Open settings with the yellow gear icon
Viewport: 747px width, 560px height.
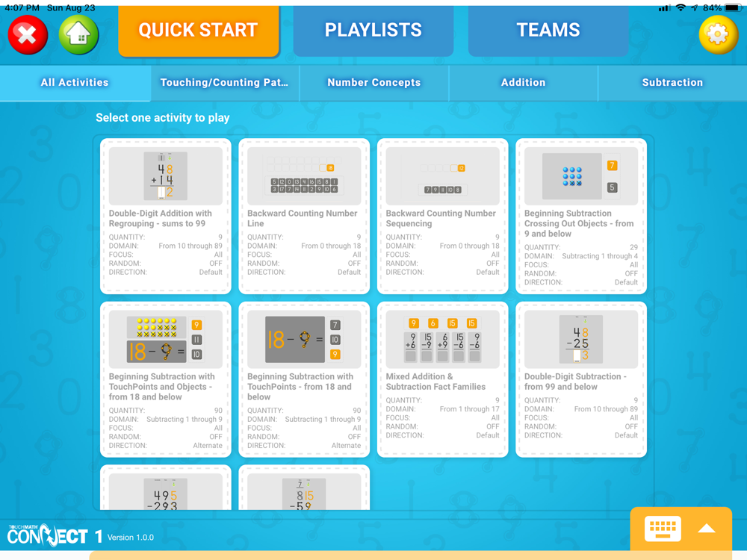[x=719, y=35]
